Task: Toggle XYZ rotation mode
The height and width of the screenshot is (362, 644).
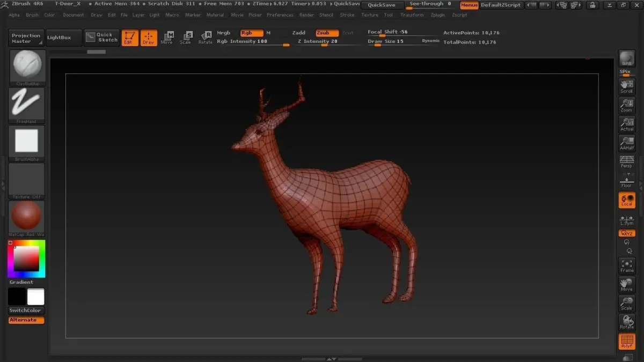Action: (627, 233)
